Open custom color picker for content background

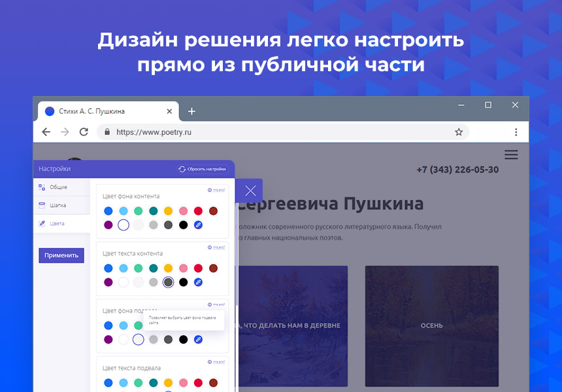click(198, 225)
